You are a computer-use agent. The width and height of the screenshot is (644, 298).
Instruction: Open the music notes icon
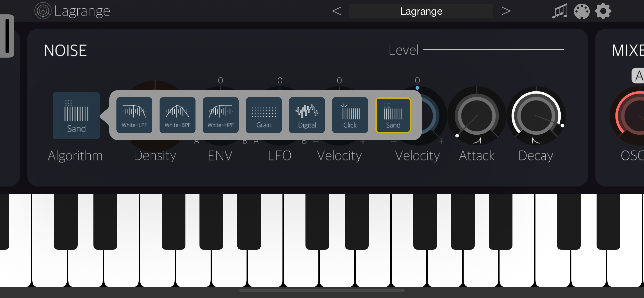click(x=559, y=11)
